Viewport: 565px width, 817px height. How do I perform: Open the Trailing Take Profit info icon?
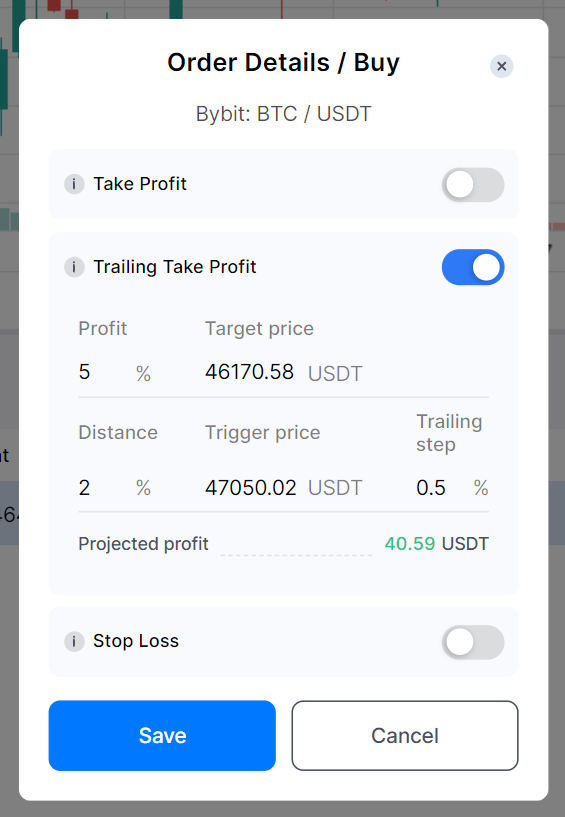tap(74, 267)
